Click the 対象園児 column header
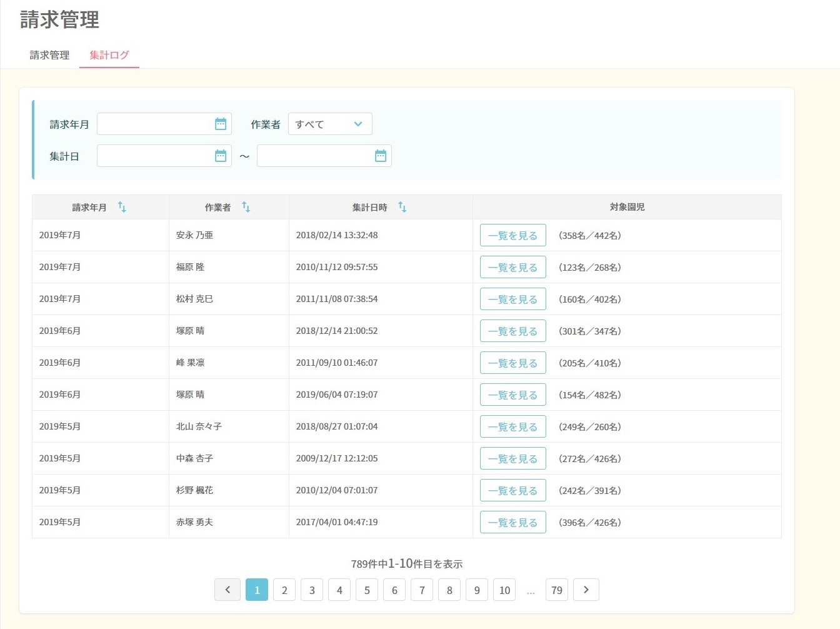 tap(627, 207)
